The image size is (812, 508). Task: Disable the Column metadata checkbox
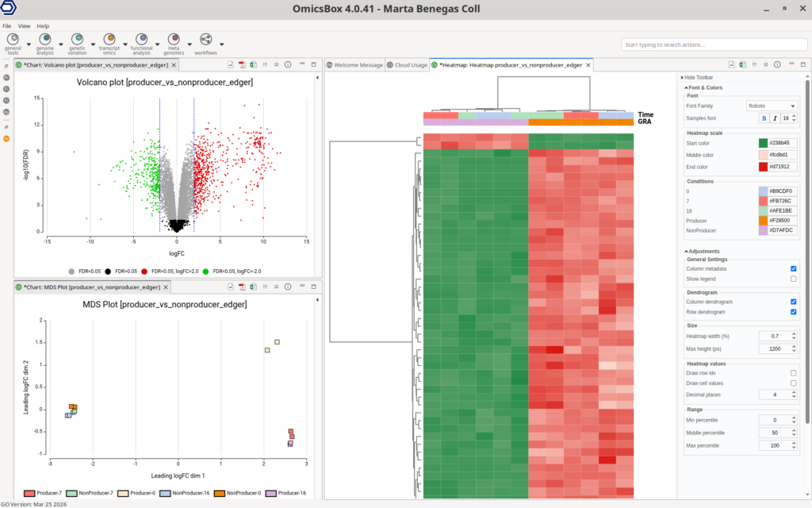(x=793, y=268)
